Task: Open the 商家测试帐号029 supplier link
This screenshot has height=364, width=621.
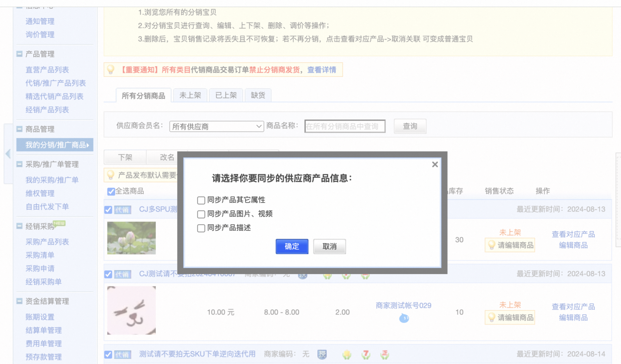Action: (x=403, y=306)
